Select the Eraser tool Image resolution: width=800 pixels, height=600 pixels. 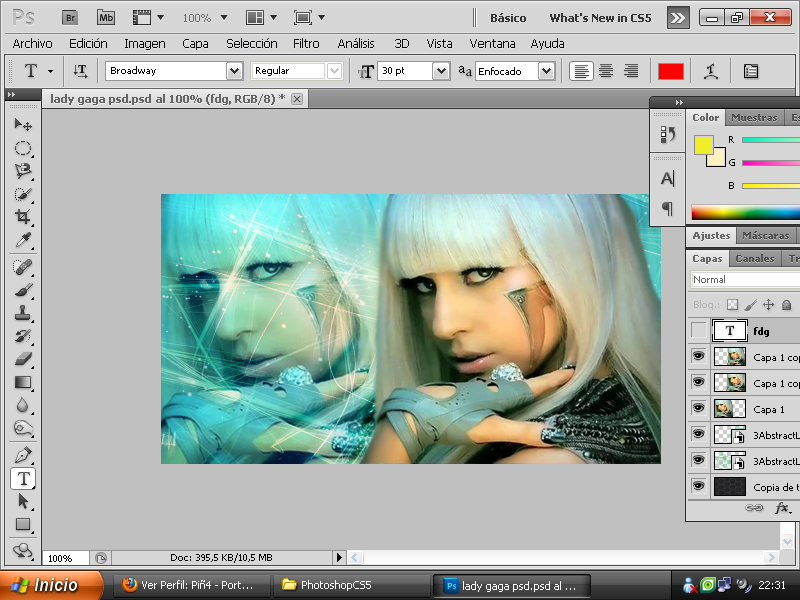[x=23, y=359]
